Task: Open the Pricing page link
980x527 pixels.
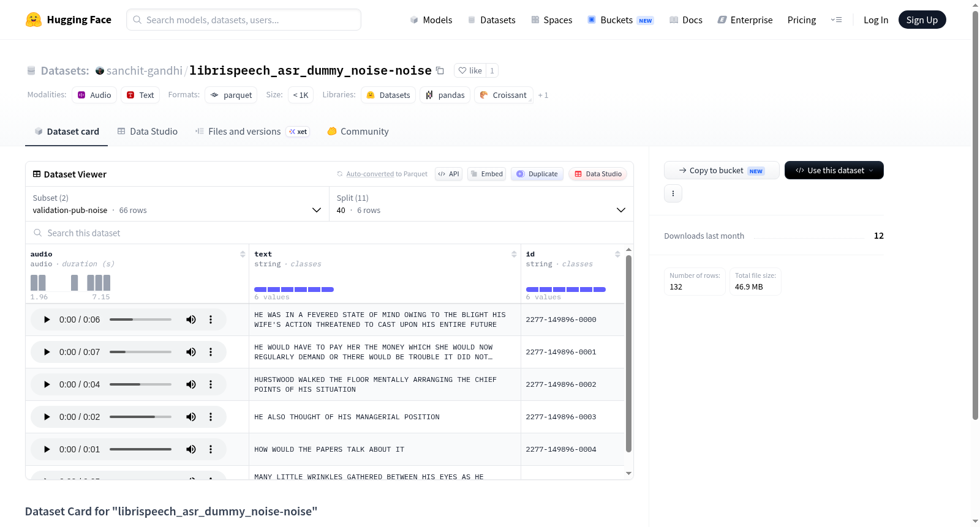Action: point(802,20)
